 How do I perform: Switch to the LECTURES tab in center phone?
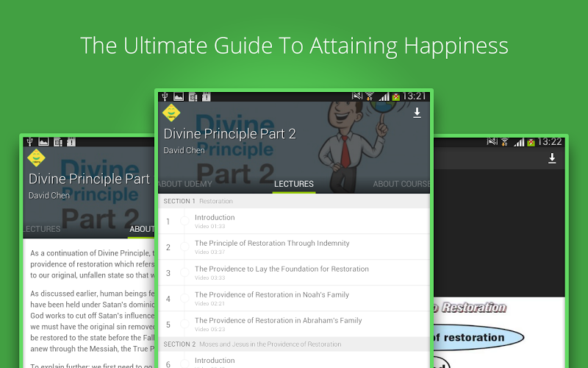pos(293,184)
